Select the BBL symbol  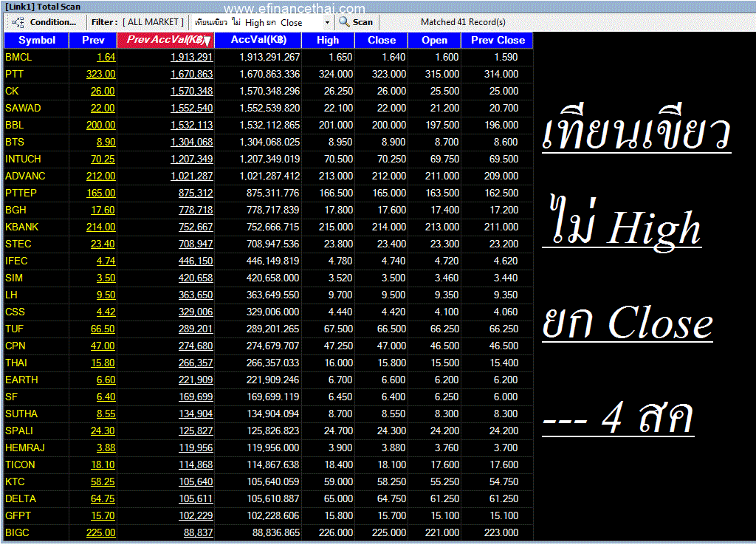click(14, 125)
